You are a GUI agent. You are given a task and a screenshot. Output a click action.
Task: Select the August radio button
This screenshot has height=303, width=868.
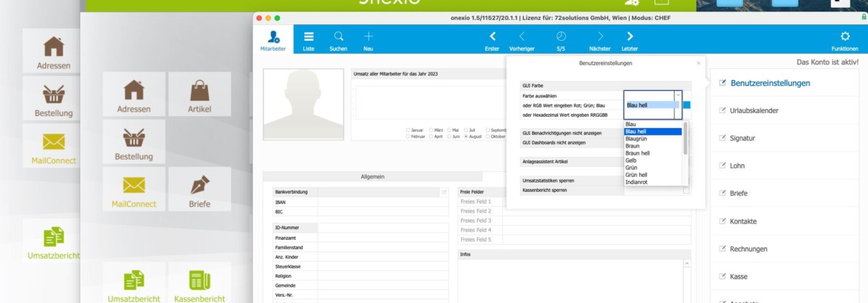[x=466, y=136]
